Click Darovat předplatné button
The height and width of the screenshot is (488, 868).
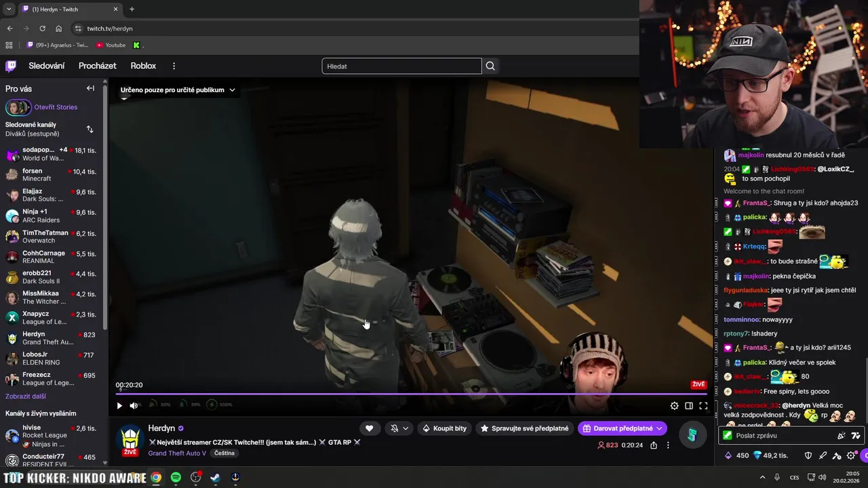pyautogui.click(x=623, y=428)
